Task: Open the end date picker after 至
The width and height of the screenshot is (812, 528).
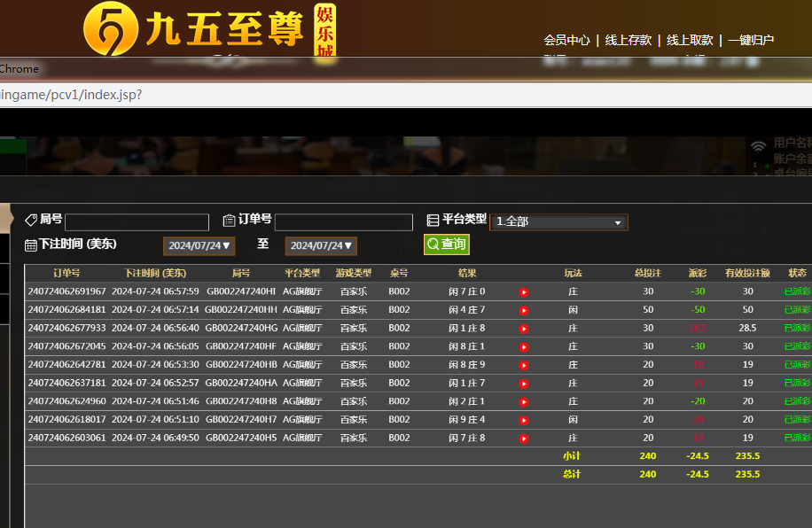Action: pyautogui.click(x=321, y=245)
